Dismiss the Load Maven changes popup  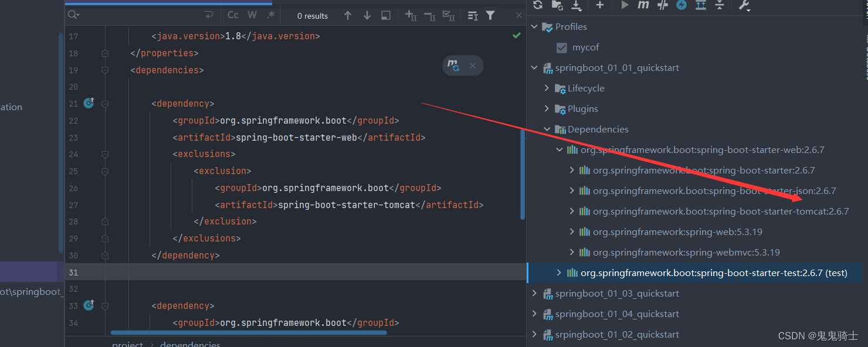[x=473, y=66]
